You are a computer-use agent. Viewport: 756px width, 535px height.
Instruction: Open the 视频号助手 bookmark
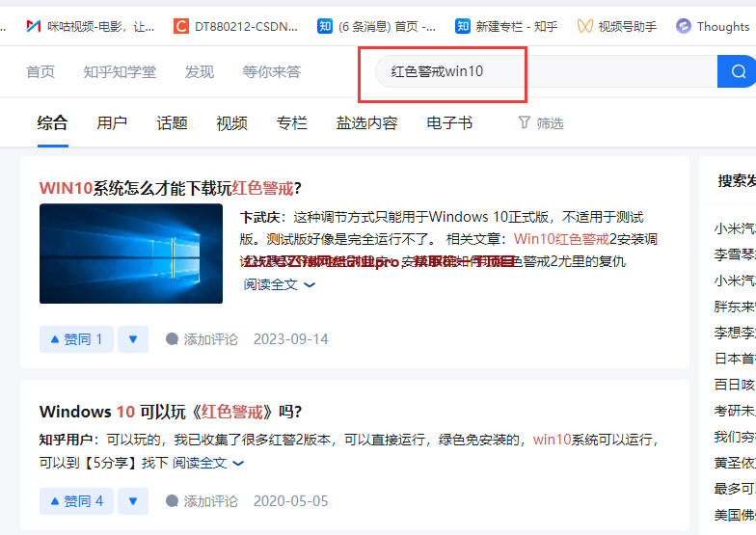[617, 26]
